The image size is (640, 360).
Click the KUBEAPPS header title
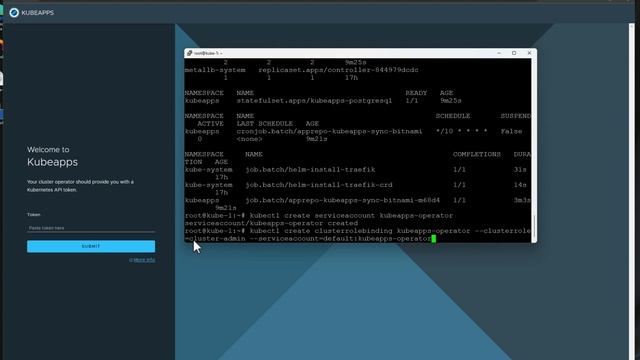point(38,13)
